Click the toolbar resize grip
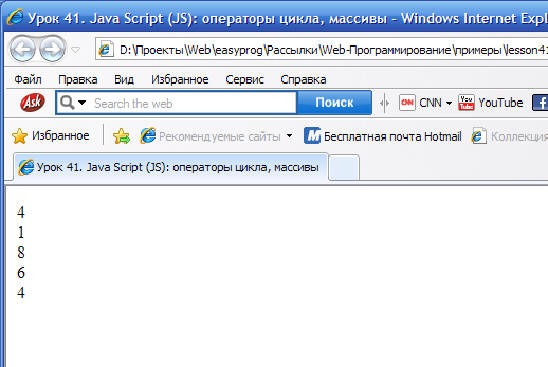 pos(384,103)
